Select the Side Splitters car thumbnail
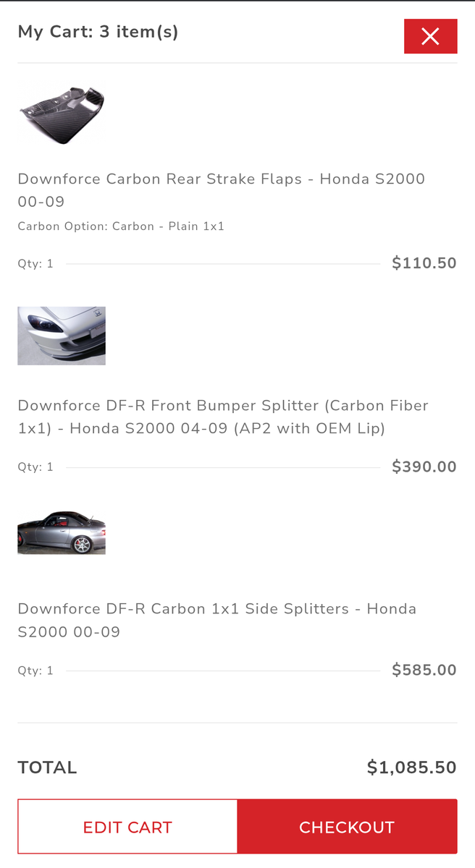The height and width of the screenshot is (868, 475). click(62, 533)
